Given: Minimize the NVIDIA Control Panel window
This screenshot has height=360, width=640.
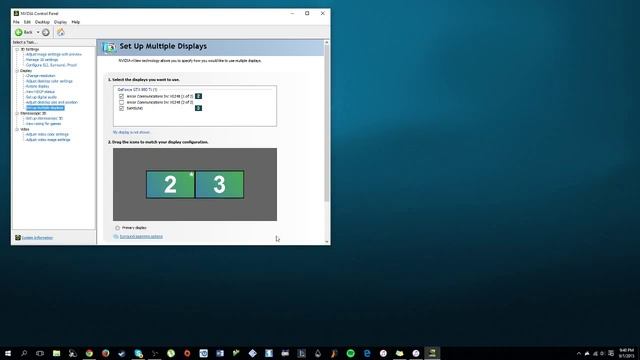Looking at the screenshot, I should tap(292, 13).
